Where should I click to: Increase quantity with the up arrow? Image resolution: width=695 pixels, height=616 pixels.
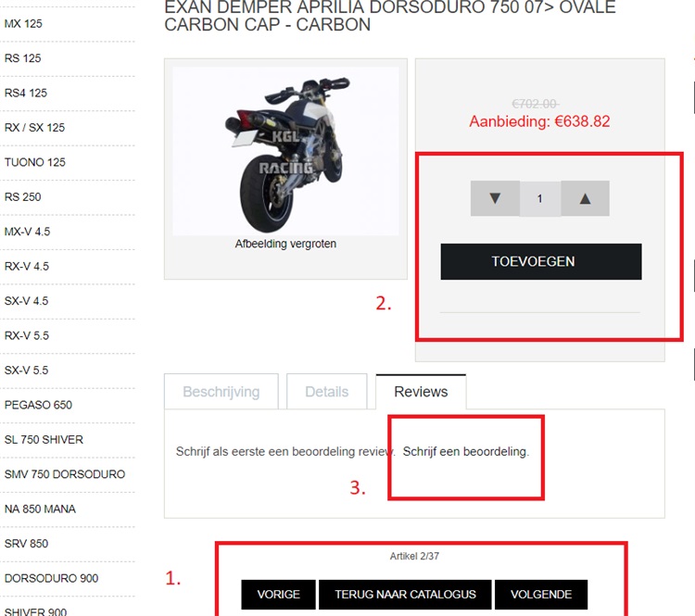[585, 198]
